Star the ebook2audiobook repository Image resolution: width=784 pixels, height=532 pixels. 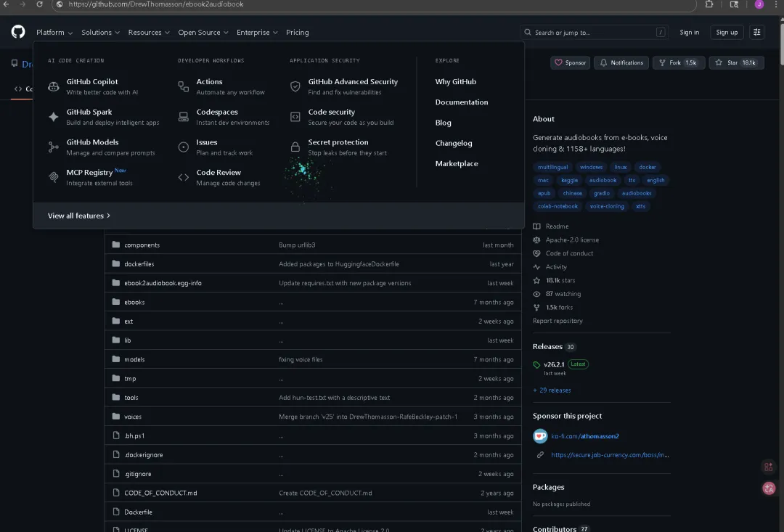pyautogui.click(x=737, y=62)
